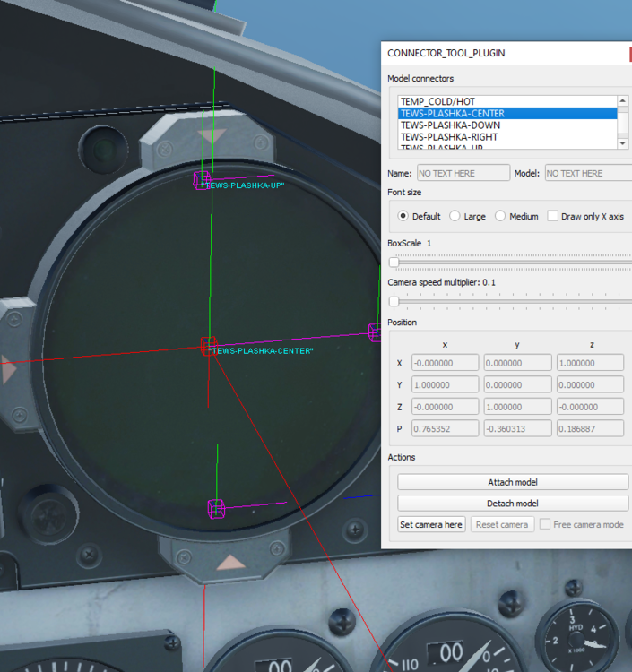The height and width of the screenshot is (672, 632).
Task: Click the TEWS-PLASHKA-CENTER connector box marker
Action: click(208, 346)
